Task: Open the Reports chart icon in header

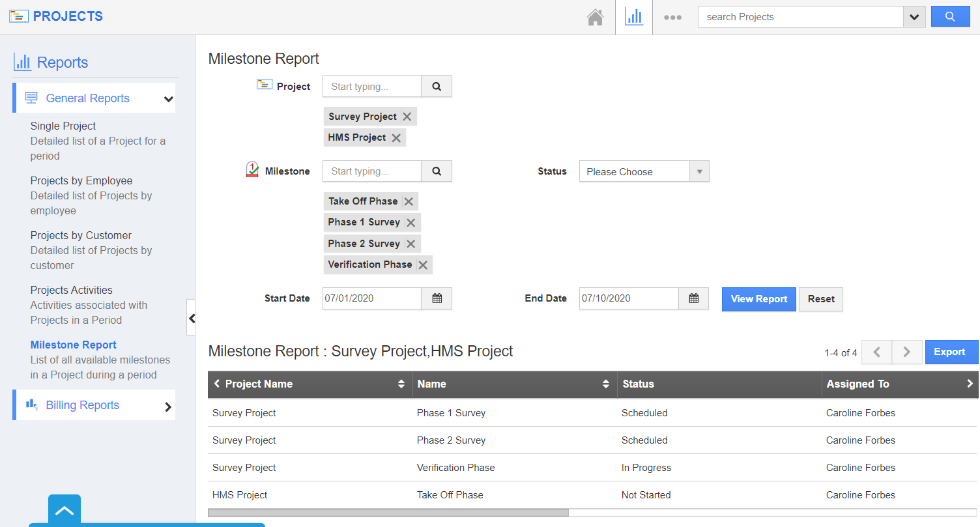Action: coord(633,18)
